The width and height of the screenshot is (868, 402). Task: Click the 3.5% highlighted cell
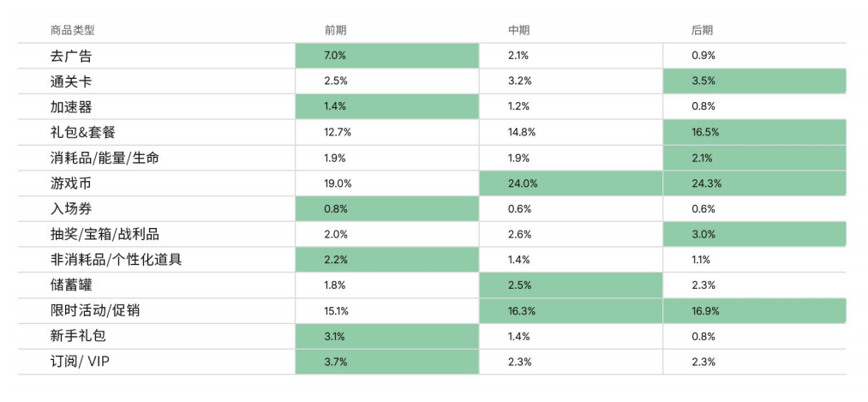[755, 81]
